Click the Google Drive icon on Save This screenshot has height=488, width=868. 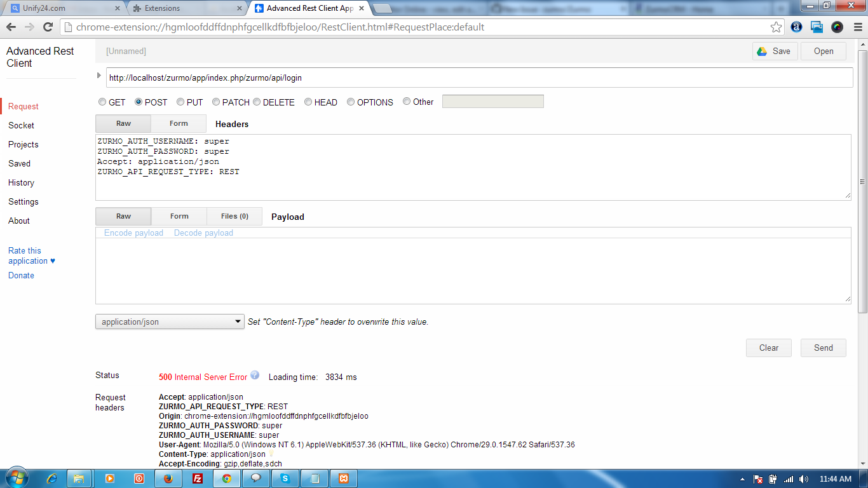pos(762,51)
